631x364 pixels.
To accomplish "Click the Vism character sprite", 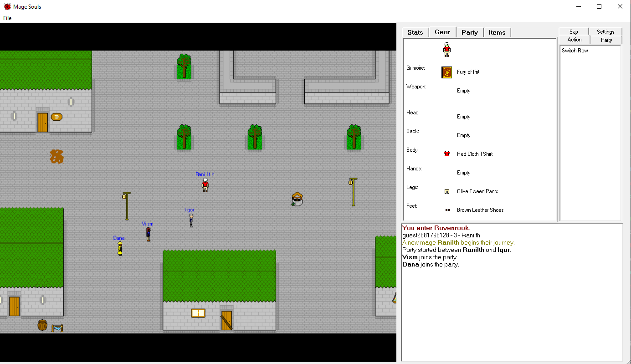I will [148, 234].
